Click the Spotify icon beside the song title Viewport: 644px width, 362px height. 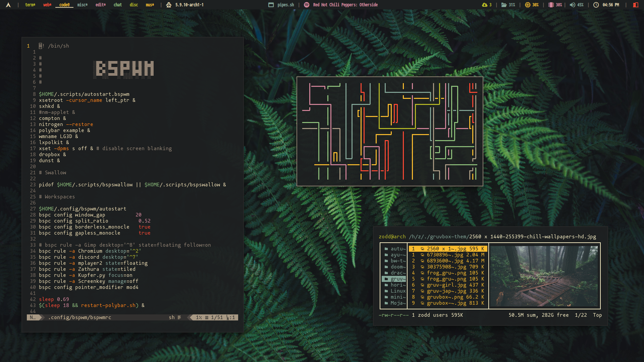click(307, 5)
